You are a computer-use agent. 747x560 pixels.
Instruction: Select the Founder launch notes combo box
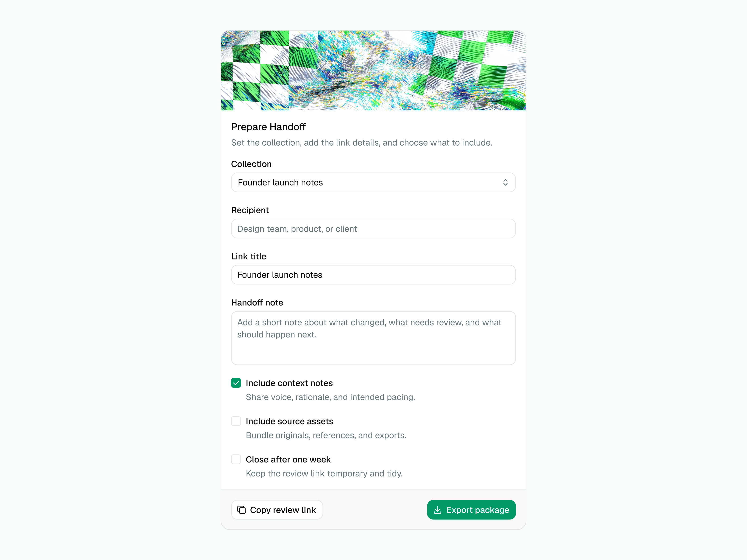click(373, 183)
